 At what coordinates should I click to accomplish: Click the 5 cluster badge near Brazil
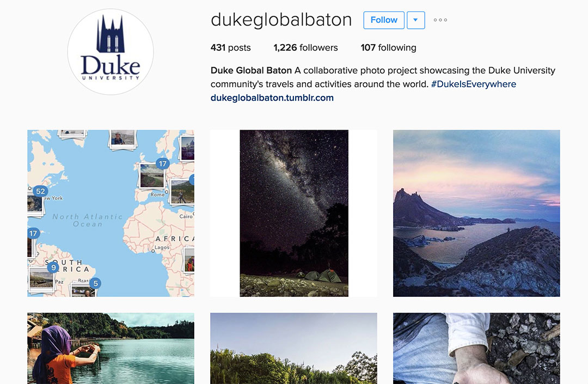[x=96, y=283]
